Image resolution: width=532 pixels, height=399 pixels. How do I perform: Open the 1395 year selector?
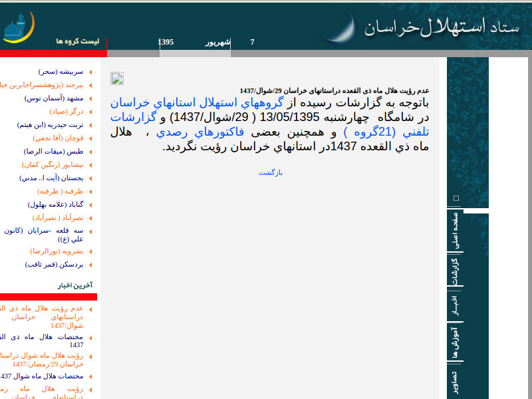(165, 41)
